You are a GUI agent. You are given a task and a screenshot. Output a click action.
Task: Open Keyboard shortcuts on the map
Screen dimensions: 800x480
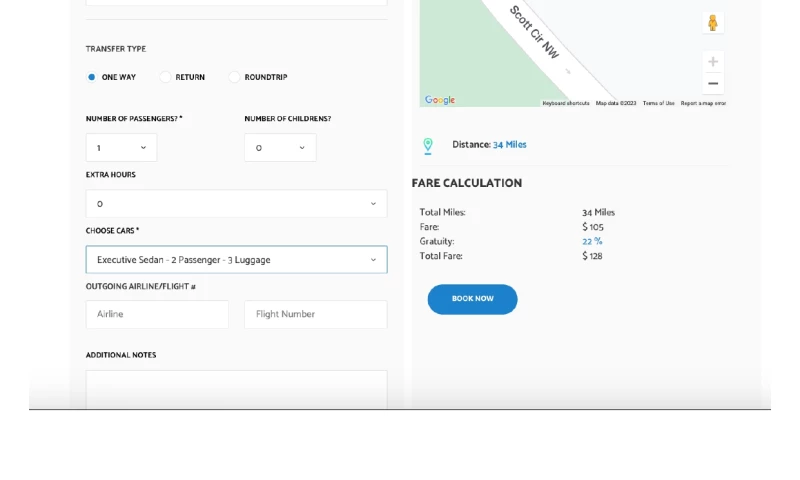coord(566,103)
